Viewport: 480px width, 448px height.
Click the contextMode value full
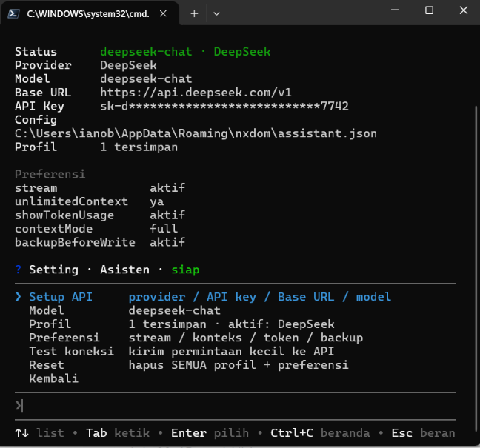pos(164,229)
